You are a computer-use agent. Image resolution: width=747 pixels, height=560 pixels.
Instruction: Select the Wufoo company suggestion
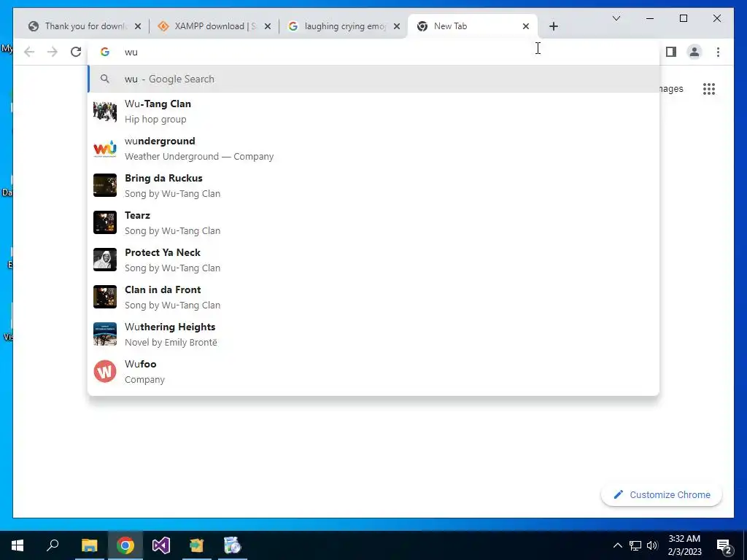[x=374, y=371]
